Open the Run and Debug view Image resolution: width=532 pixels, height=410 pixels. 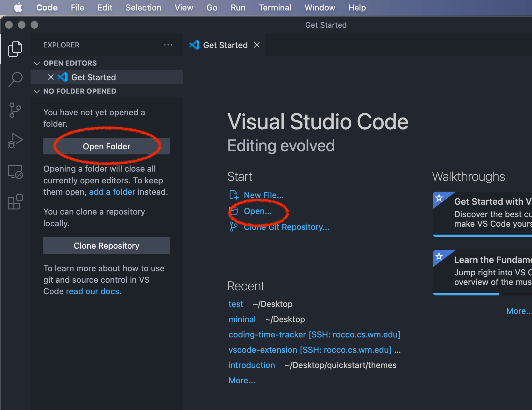pyautogui.click(x=15, y=140)
